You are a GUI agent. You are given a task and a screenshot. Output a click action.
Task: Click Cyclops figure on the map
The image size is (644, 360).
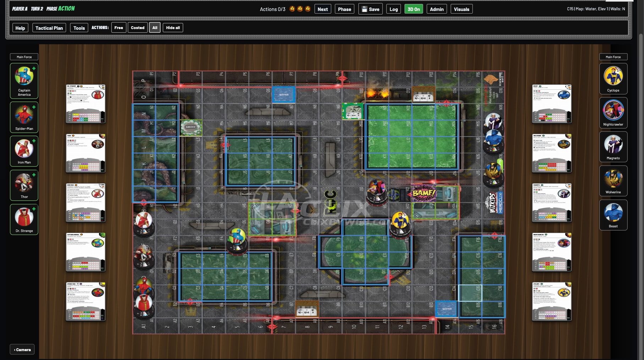tap(400, 225)
